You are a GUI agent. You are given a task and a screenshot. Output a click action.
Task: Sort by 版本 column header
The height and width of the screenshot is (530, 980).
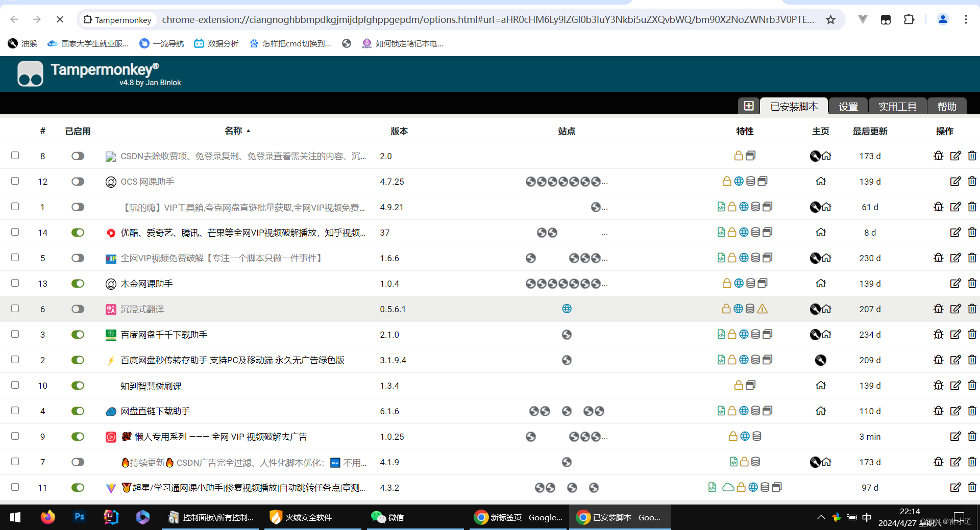[x=399, y=131]
